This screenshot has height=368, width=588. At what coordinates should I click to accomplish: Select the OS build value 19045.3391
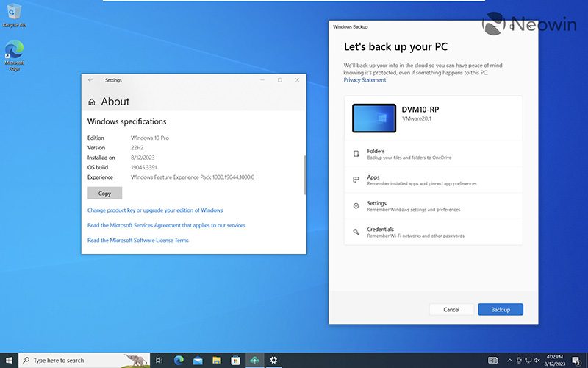pyautogui.click(x=144, y=168)
